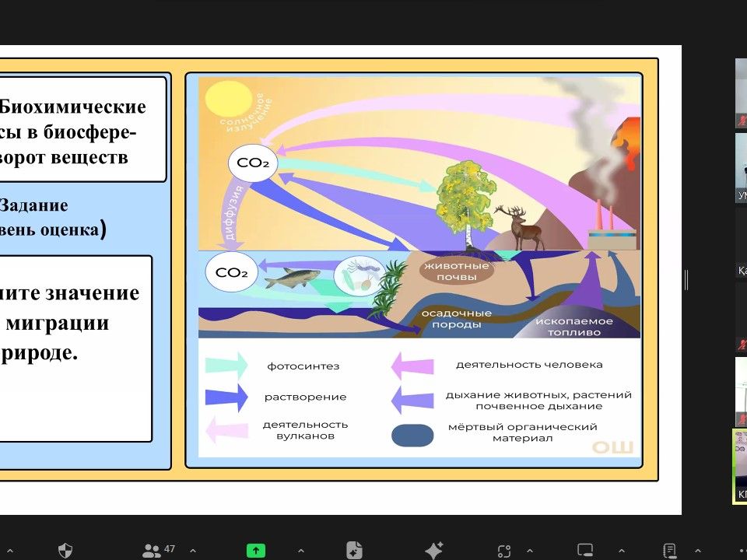
Task: Open the Security shield options
Action: (x=65, y=550)
